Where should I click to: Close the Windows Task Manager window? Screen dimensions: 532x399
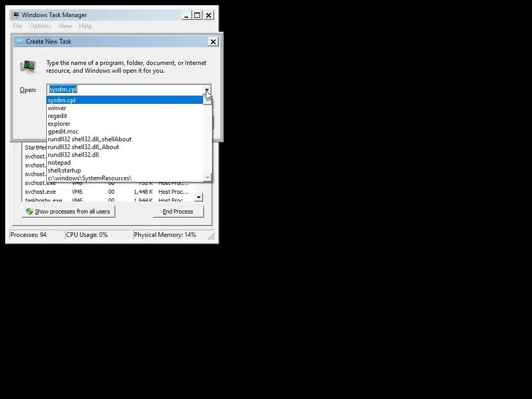[x=209, y=15]
